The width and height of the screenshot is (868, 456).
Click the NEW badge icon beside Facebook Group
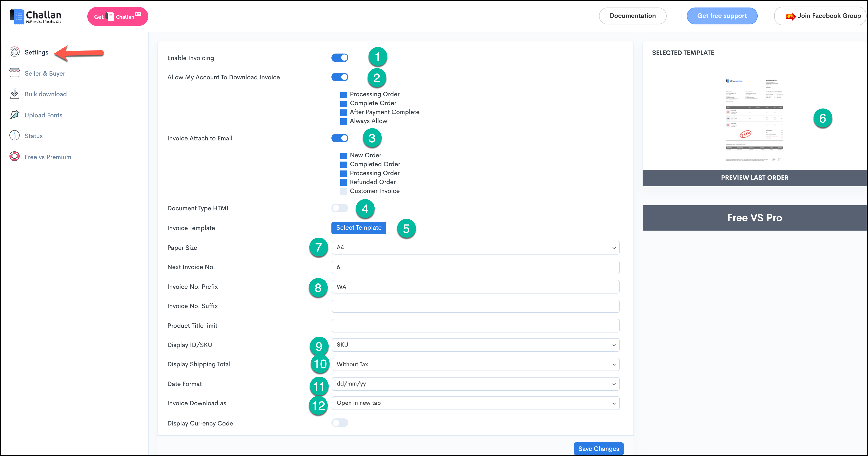[x=790, y=16]
